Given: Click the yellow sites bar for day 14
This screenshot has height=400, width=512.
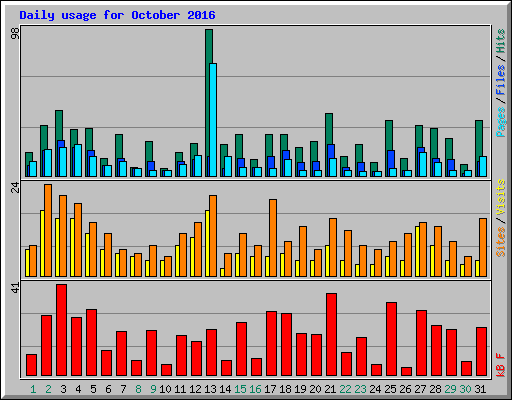Looking at the screenshot, I should [x=222, y=272].
